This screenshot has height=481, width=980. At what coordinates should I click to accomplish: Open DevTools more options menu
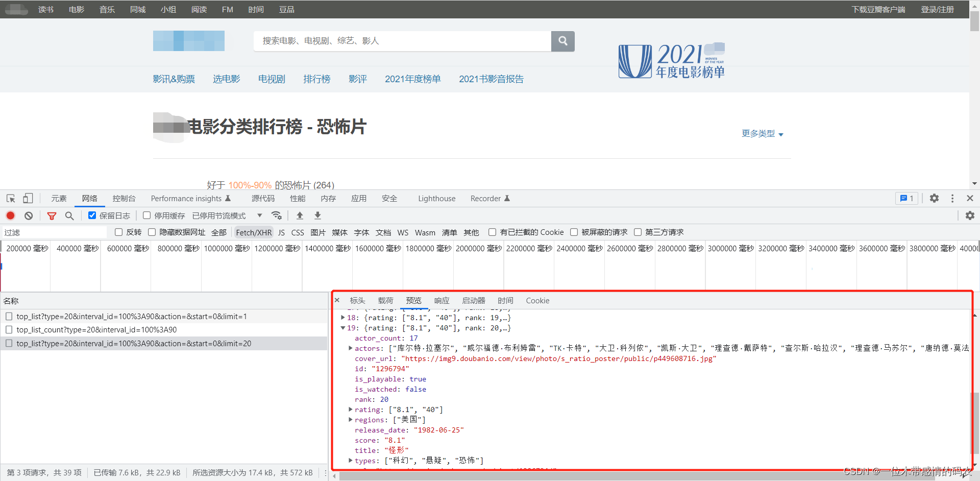pyautogui.click(x=952, y=198)
